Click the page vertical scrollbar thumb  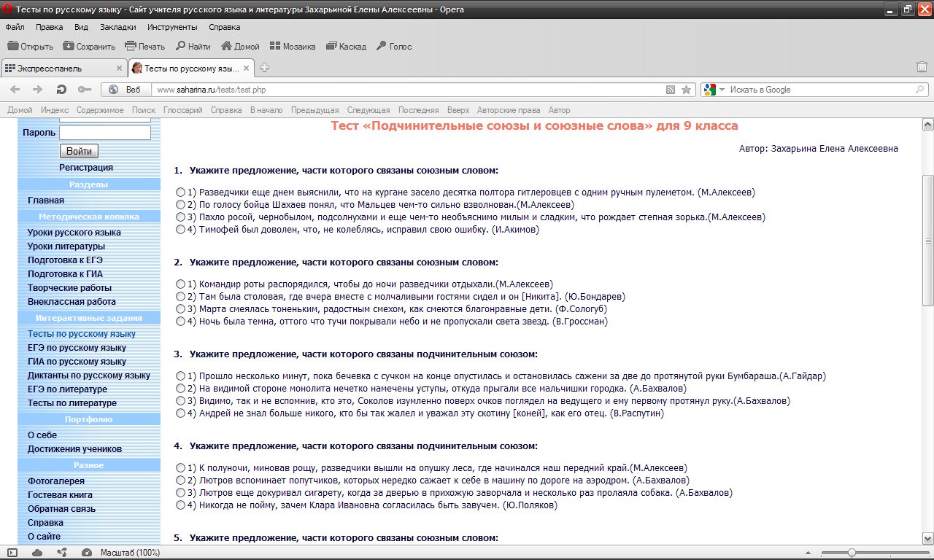(927, 241)
